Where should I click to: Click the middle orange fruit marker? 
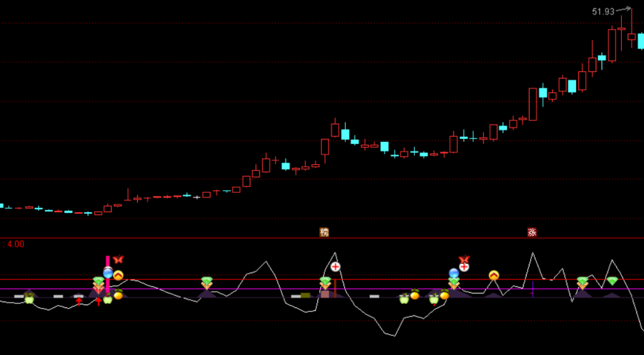[415, 294]
